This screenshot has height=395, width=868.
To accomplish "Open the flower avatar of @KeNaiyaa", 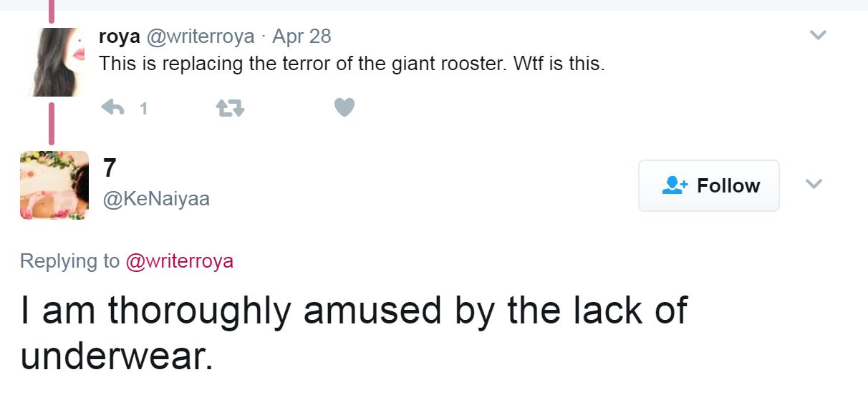I will click(54, 185).
